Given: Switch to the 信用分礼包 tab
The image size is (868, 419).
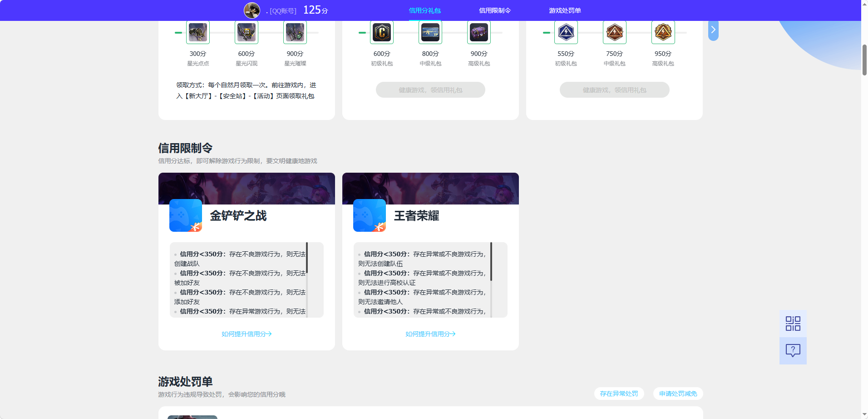Looking at the screenshot, I should pos(425,10).
